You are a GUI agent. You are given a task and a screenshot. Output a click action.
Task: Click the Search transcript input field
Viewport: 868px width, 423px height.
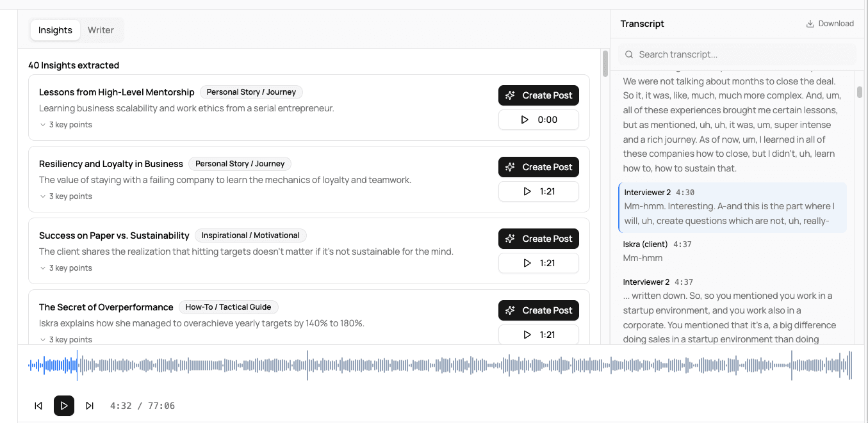click(737, 54)
